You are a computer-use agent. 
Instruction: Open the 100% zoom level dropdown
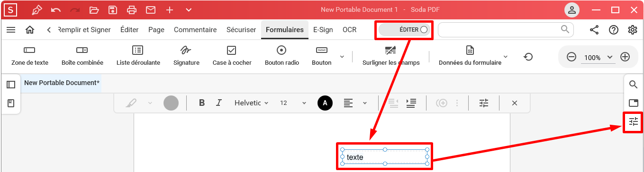(x=599, y=57)
